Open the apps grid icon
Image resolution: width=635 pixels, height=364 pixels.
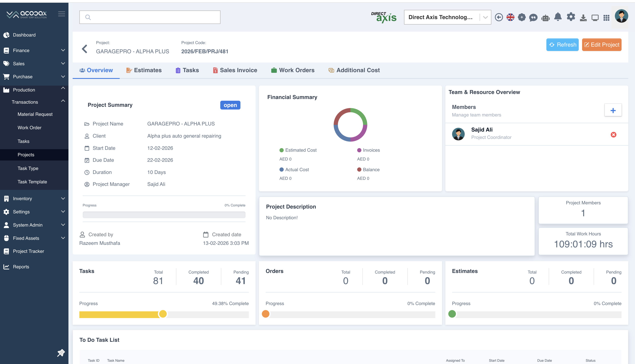click(606, 17)
